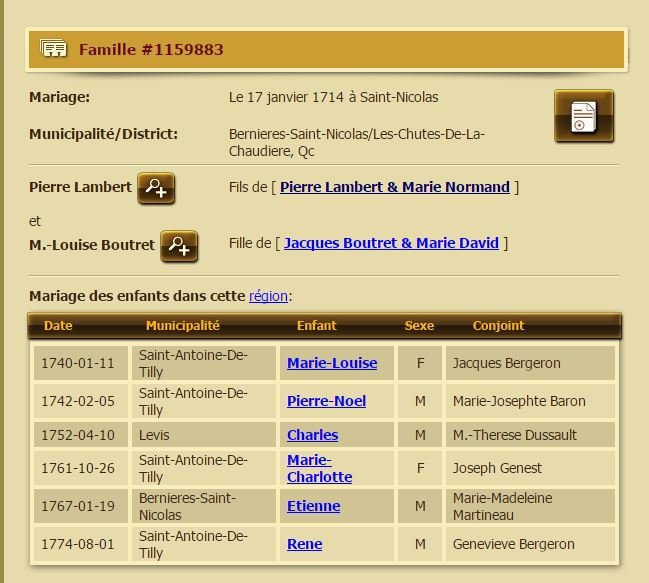This screenshot has height=583, width=649.
Task: Click the Sexe value F in Marie-Charlotte row
Action: [x=420, y=468]
